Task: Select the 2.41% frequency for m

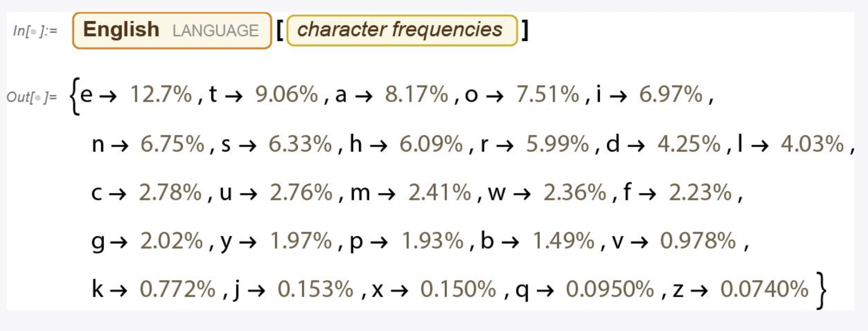Action: [x=440, y=193]
